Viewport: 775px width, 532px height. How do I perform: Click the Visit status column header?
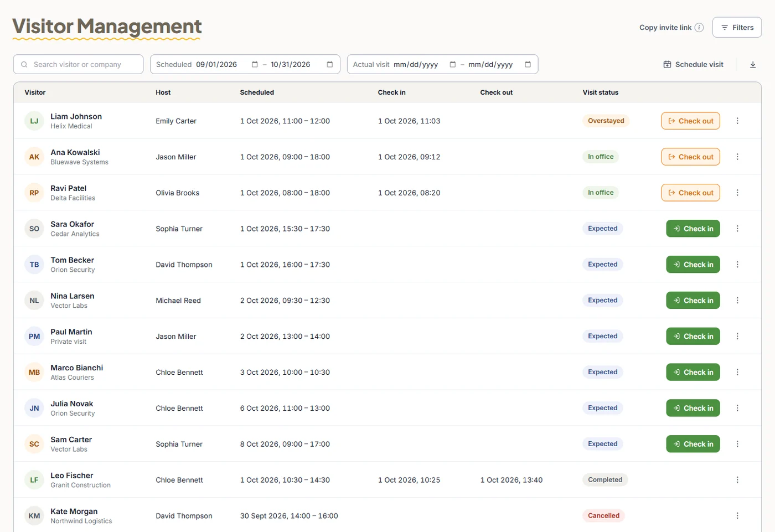click(x=601, y=92)
